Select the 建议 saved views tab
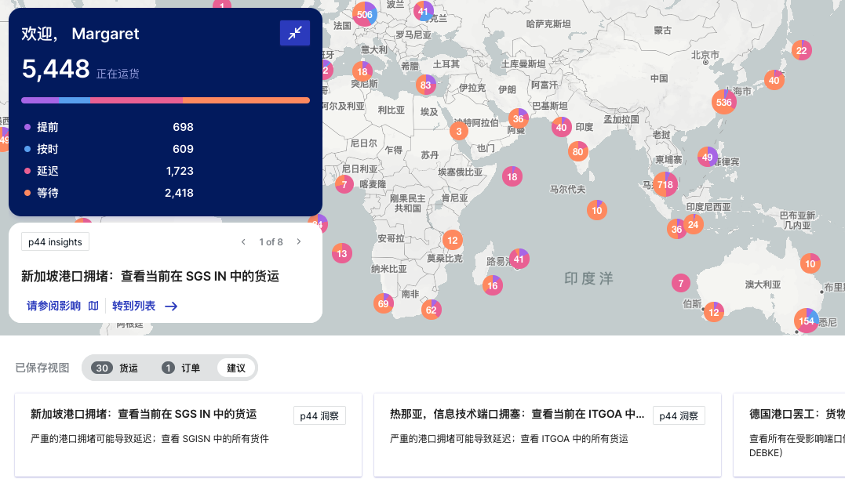The width and height of the screenshot is (845, 504). 236,368
